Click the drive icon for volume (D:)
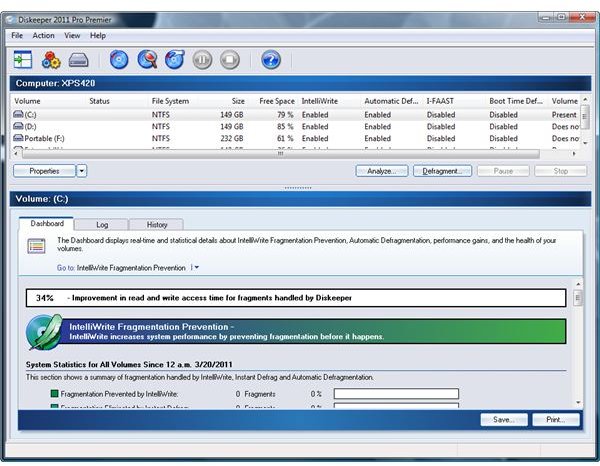Screen dimensions: 600x466 18,126
